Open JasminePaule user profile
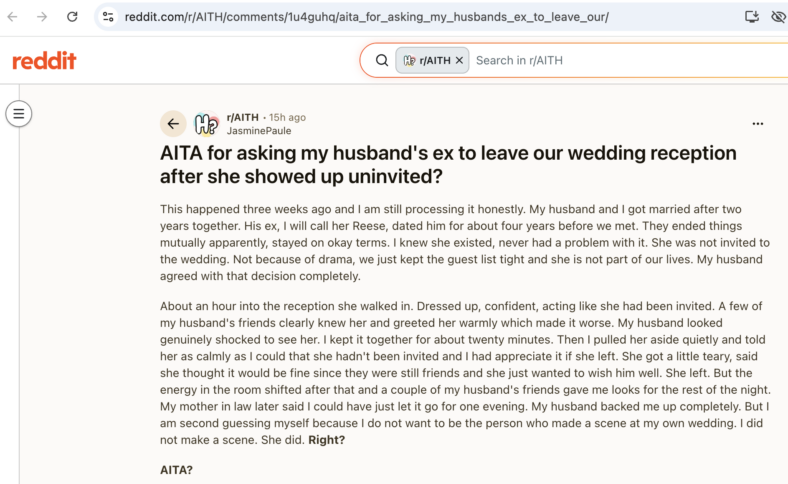The width and height of the screenshot is (788, 484). point(259,131)
